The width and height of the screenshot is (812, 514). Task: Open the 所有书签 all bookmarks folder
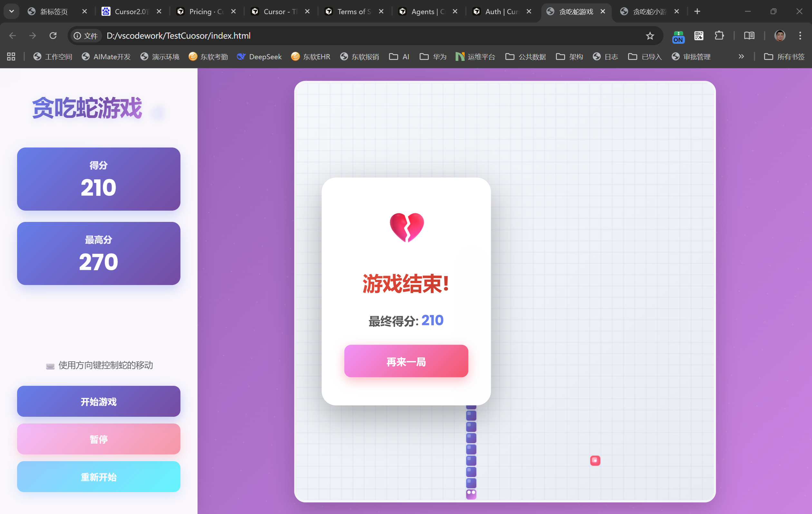pyautogui.click(x=784, y=57)
